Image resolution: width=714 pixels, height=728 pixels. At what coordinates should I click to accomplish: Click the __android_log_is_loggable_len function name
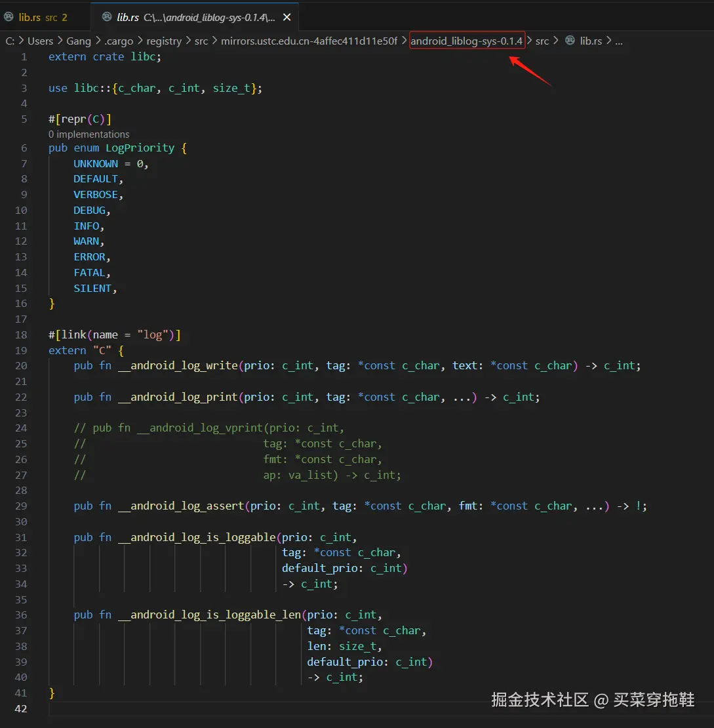coord(209,615)
